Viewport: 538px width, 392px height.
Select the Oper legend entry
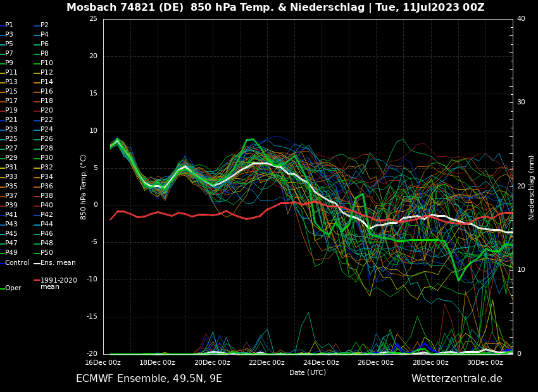[x=13, y=288]
